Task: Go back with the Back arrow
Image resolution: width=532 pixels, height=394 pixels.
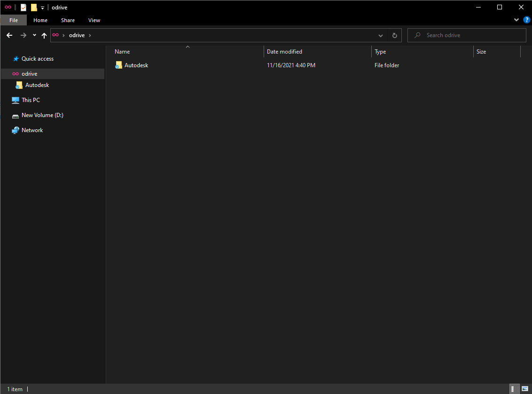Action: 9,35
